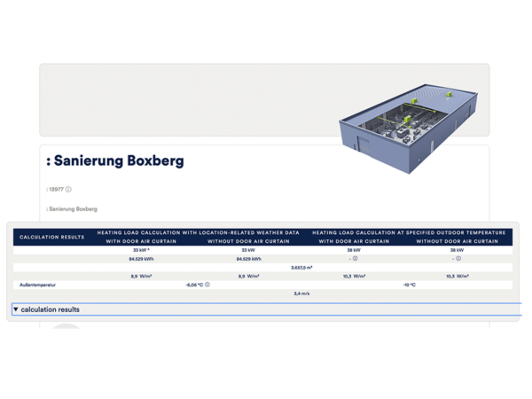The image size is (532, 399).
Task: Click the Außentemperatur row label
Action: tap(38, 285)
